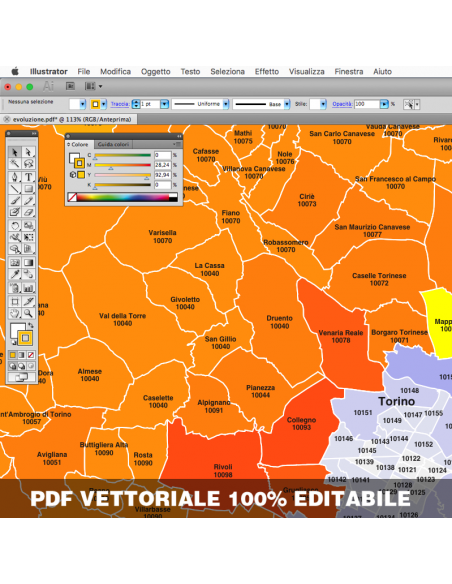Select the Free Transform tool
The image size is (452, 584).
tap(28, 237)
